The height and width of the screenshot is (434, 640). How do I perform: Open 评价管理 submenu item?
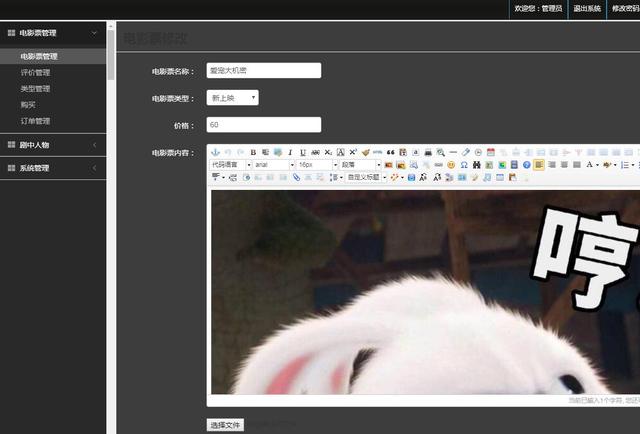coord(36,73)
